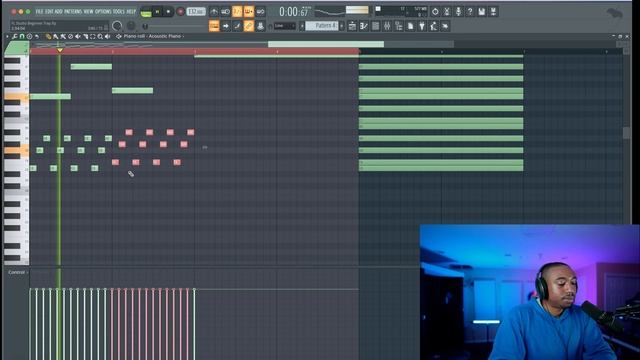Toggle Pattern/Song mode switch
This screenshot has width=640, height=360.
[x=146, y=12]
